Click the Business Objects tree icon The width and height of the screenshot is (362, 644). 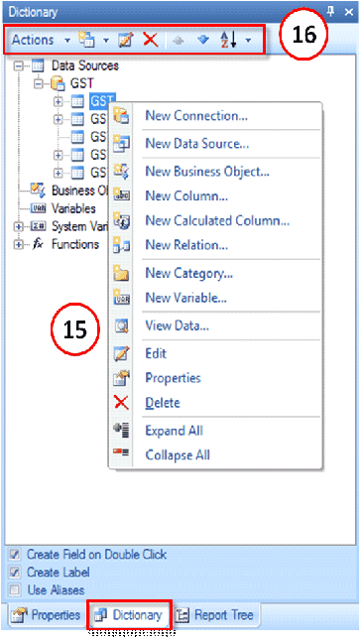click(38, 191)
